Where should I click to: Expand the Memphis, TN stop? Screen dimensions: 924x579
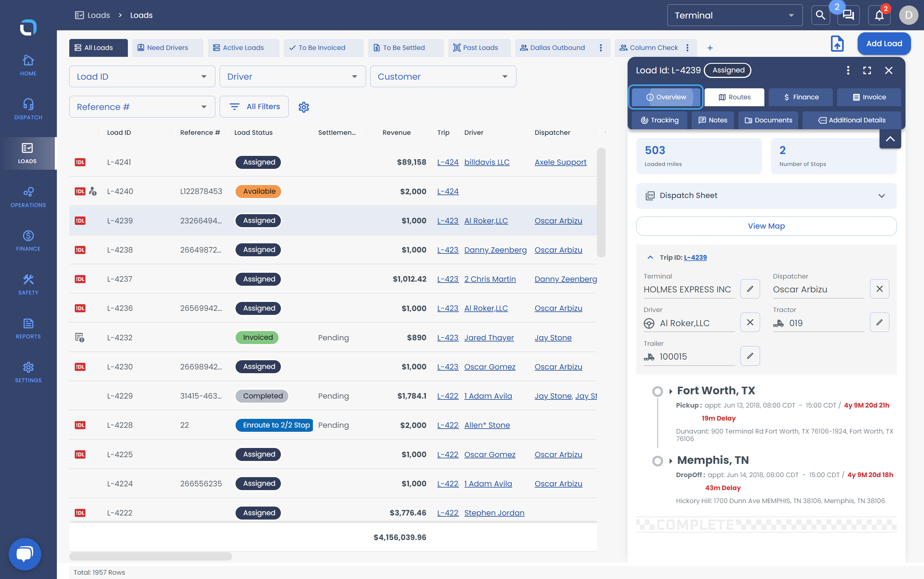point(671,461)
